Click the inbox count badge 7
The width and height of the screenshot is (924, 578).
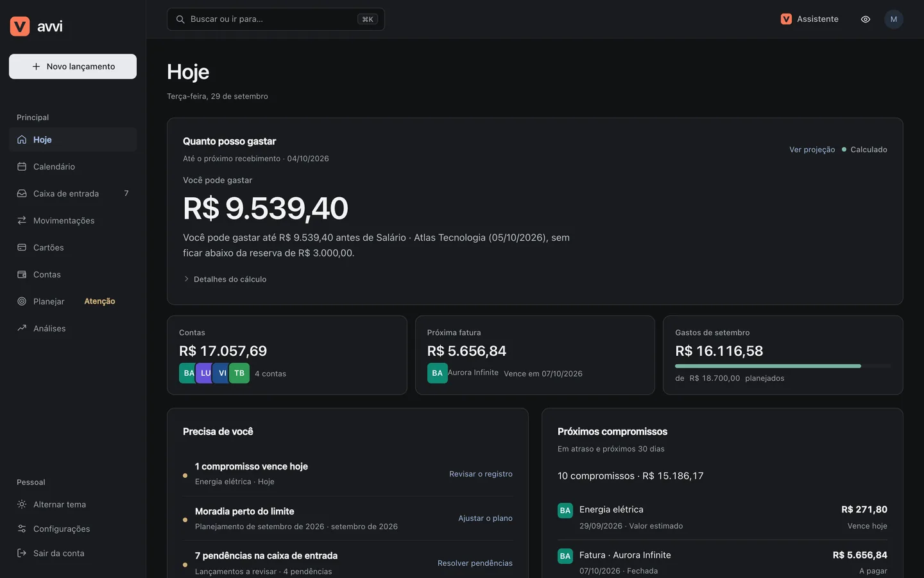pos(126,193)
